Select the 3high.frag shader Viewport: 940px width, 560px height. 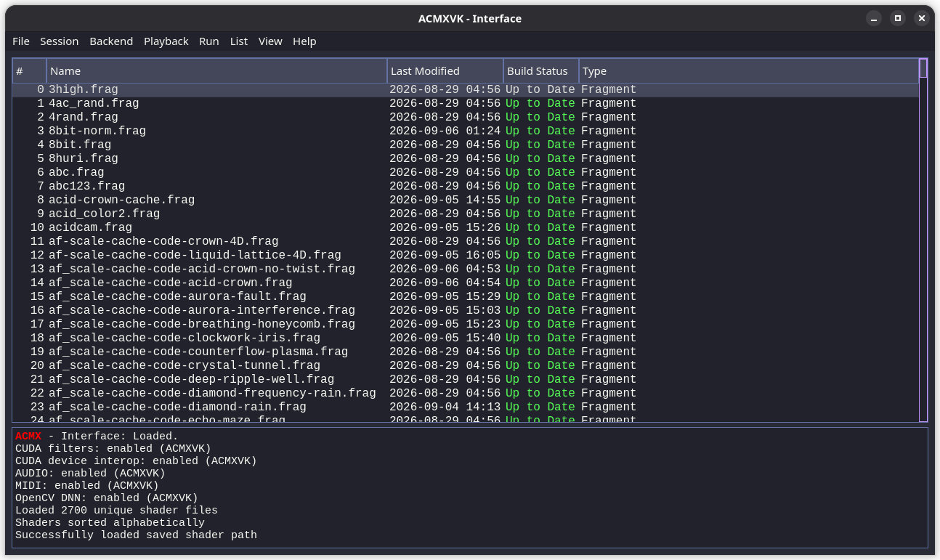(x=466, y=90)
